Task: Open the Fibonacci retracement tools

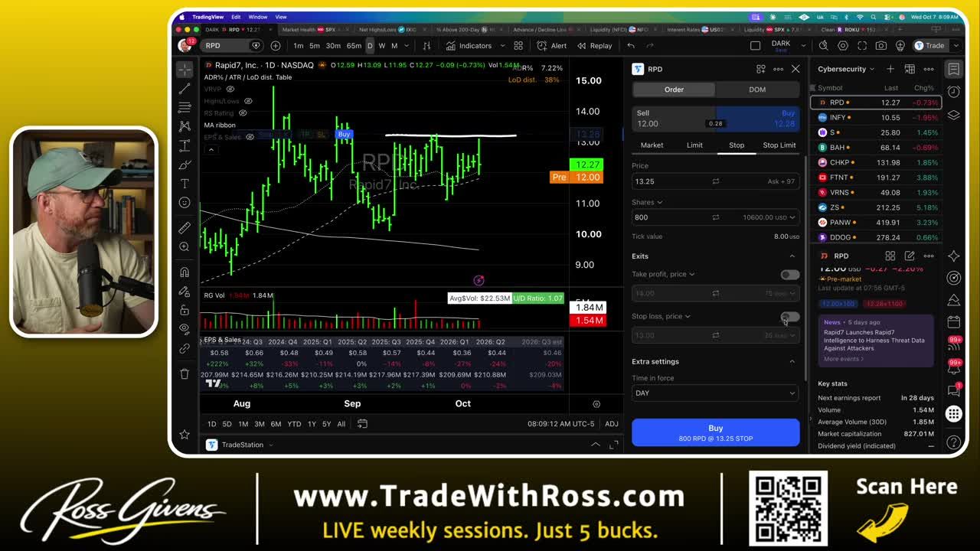Action: pos(185,108)
